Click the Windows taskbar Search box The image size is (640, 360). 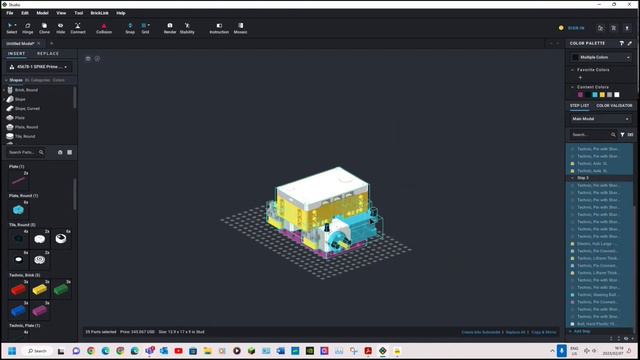tap(37, 351)
